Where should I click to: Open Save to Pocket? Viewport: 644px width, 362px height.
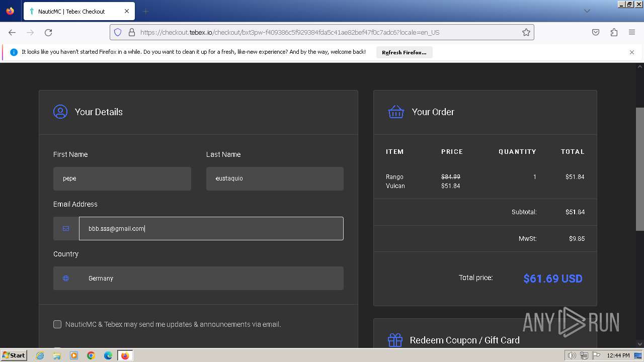click(596, 32)
